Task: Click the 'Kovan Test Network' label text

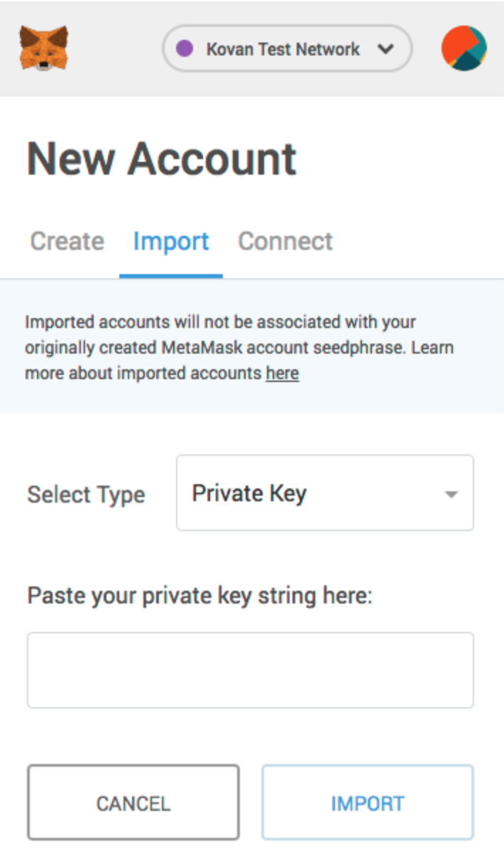Action: click(283, 49)
